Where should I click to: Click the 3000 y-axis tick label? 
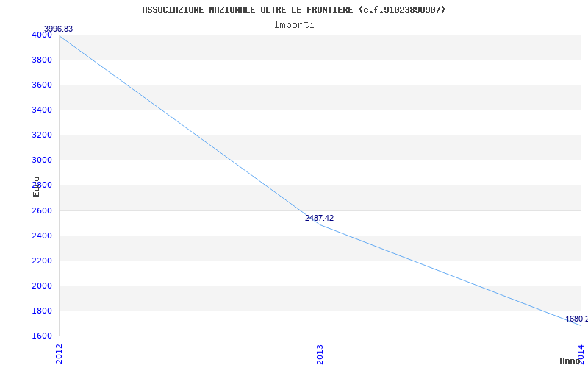pyautogui.click(x=42, y=160)
